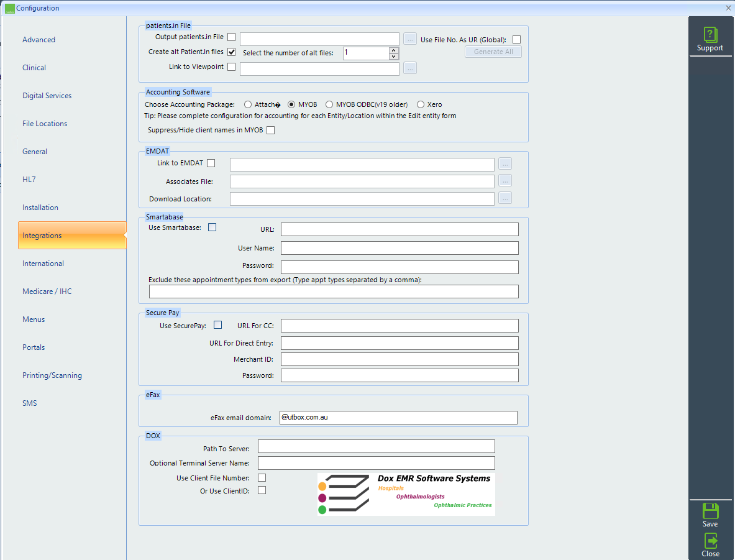The height and width of the screenshot is (560, 735).
Task: Open Digital Services configuration
Action: 47,96
